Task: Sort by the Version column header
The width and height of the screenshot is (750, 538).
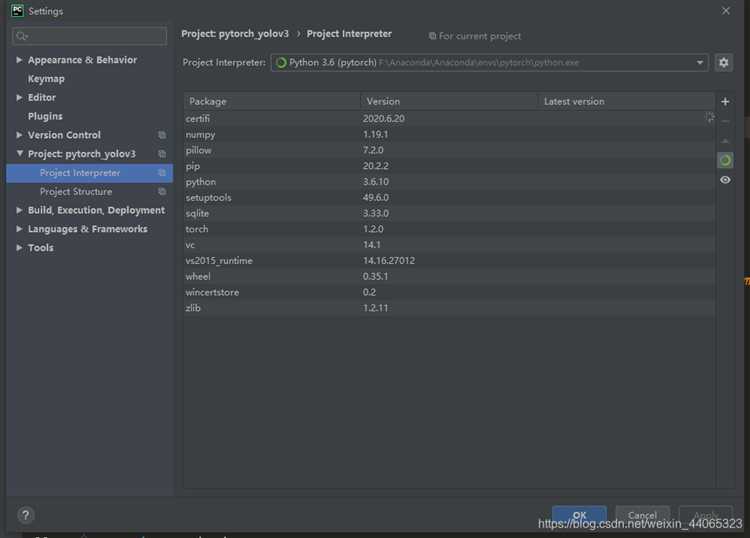Action: pyautogui.click(x=449, y=101)
